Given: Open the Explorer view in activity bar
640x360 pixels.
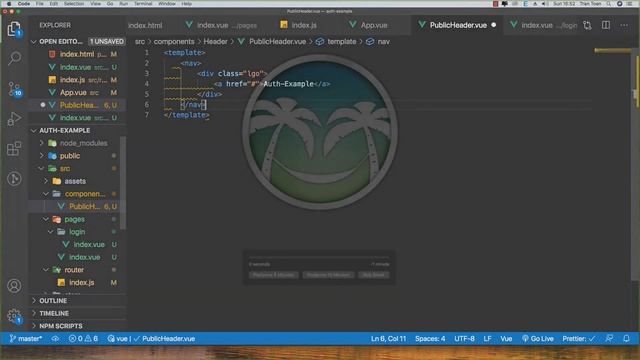Looking at the screenshot, I should click(14, 29).
